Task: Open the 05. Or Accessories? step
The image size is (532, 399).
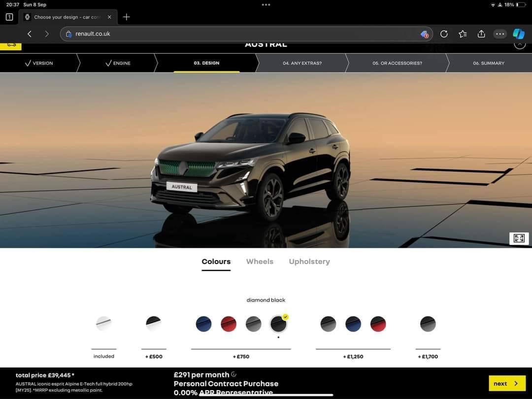Action: [397, 63]
